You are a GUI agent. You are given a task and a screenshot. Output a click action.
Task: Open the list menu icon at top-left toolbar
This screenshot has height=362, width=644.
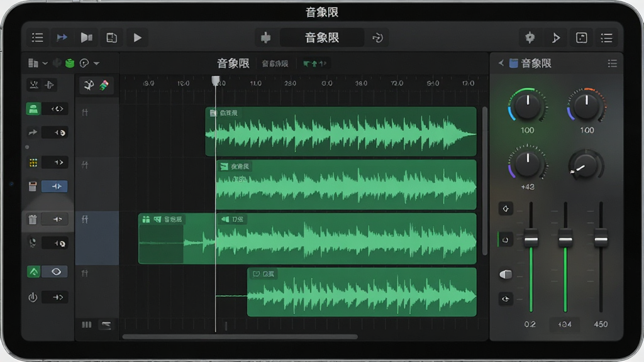pyautogui.click(x=37, y=38)
